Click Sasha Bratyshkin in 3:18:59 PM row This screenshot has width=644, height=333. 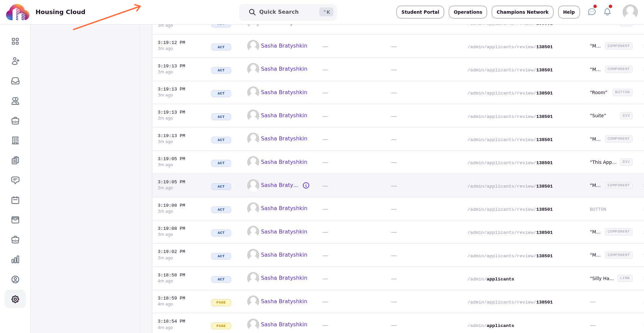click(x=284, y=301)
